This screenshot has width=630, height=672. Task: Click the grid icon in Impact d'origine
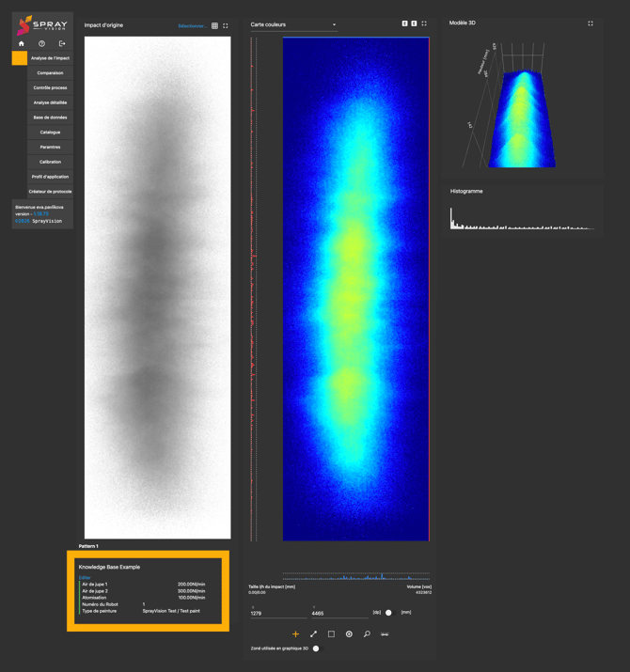[x=214, y=26]
